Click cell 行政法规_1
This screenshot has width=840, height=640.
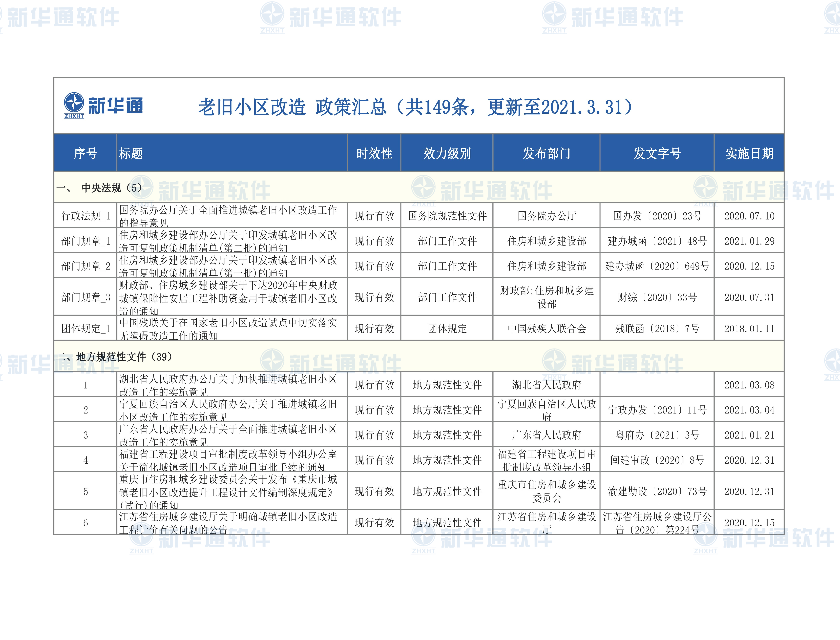(86, 216)
